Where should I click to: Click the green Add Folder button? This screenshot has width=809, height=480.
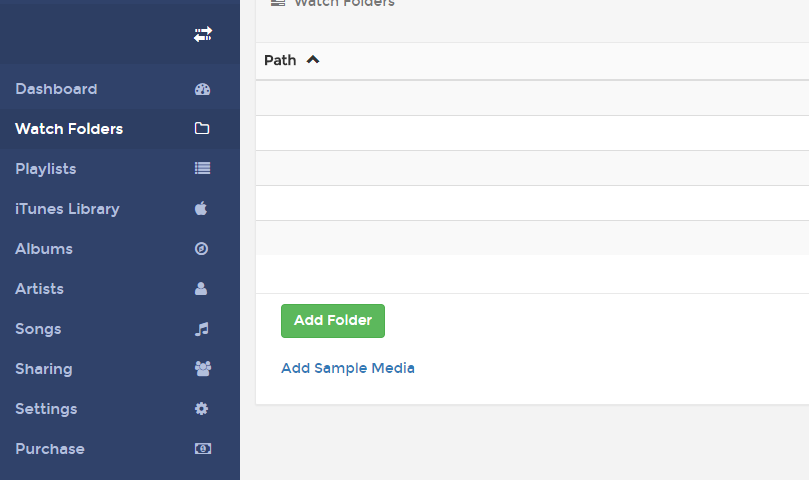(333, 321)
